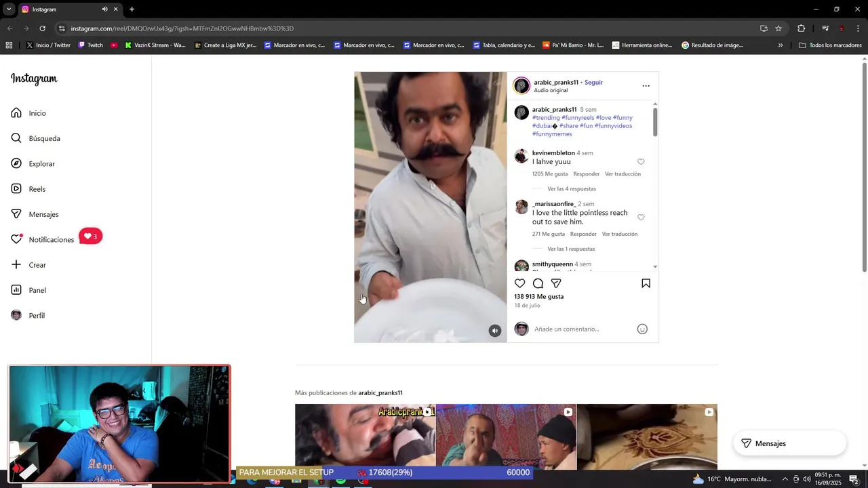The height and width of the screenshot is (488, 868).
Task: Reload the page in Chrome
Action: tap(42, 28)
